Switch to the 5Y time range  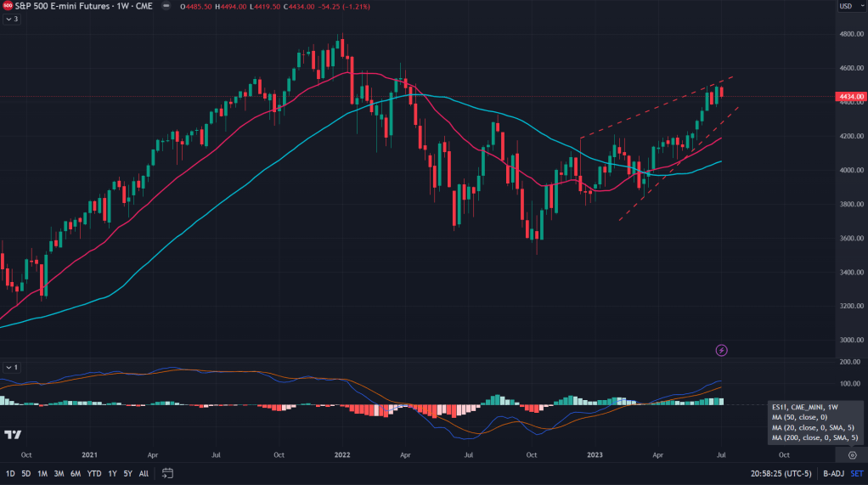pos(127,473)
